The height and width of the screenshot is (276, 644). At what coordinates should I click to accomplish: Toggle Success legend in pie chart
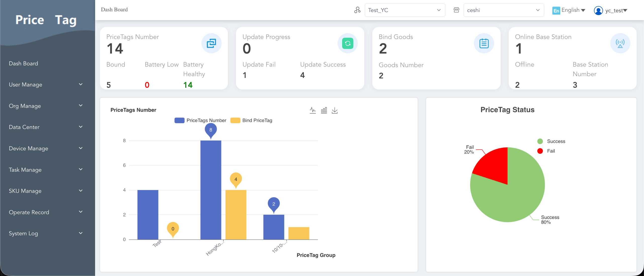(551, 141)
